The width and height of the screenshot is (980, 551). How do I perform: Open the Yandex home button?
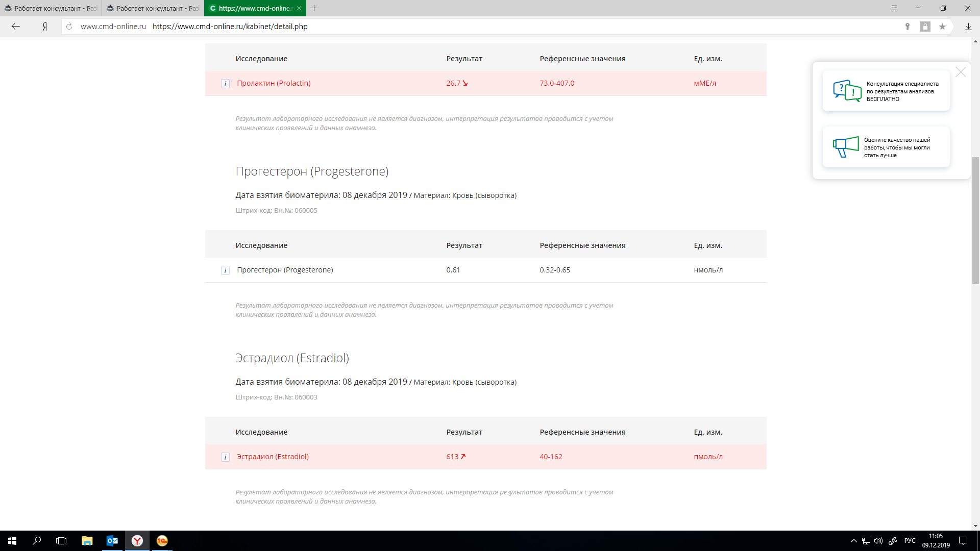click(45, 27)
